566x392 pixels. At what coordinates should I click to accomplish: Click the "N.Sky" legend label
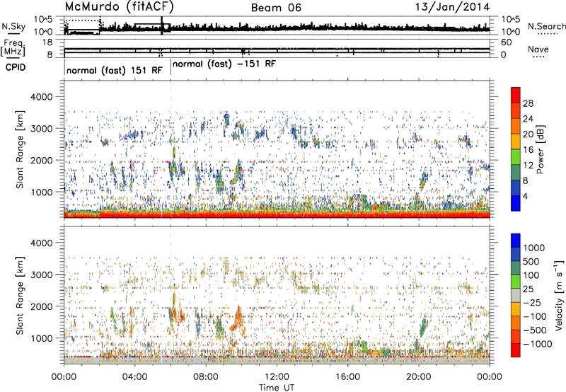[x=13, y=26]
